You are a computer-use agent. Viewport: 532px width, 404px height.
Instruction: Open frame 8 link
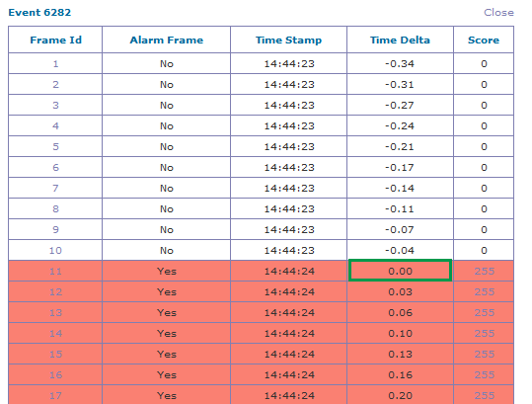pos(55,208)
